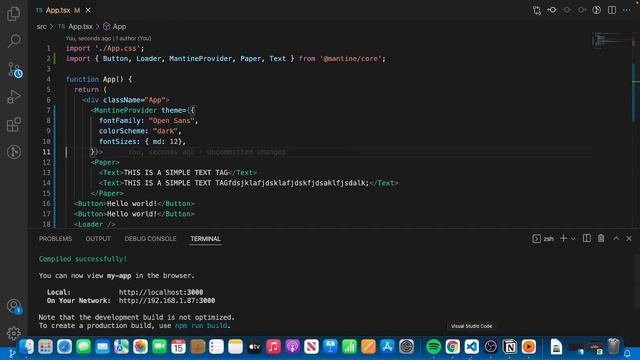Open Spotify from the Dock

(x=433, y=347)
